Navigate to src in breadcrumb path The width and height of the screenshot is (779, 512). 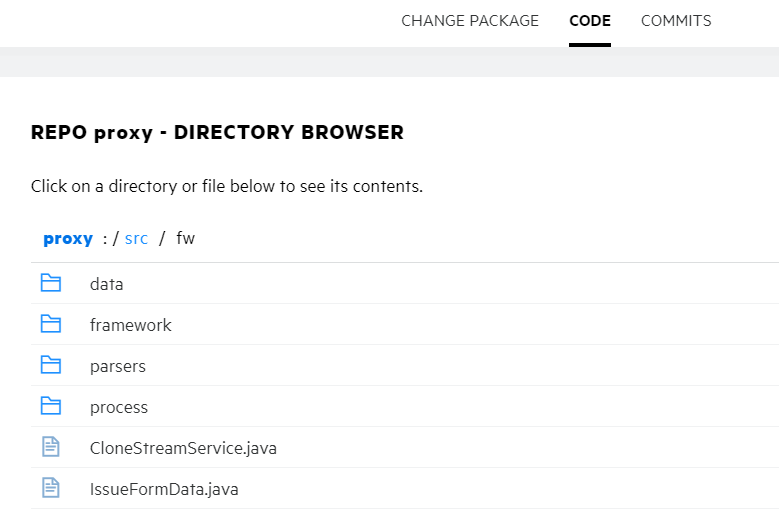pyautogui.click(x=136, y=239)
